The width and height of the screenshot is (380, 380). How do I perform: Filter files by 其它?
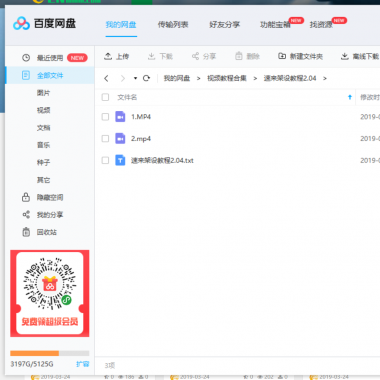coord(43,180)
